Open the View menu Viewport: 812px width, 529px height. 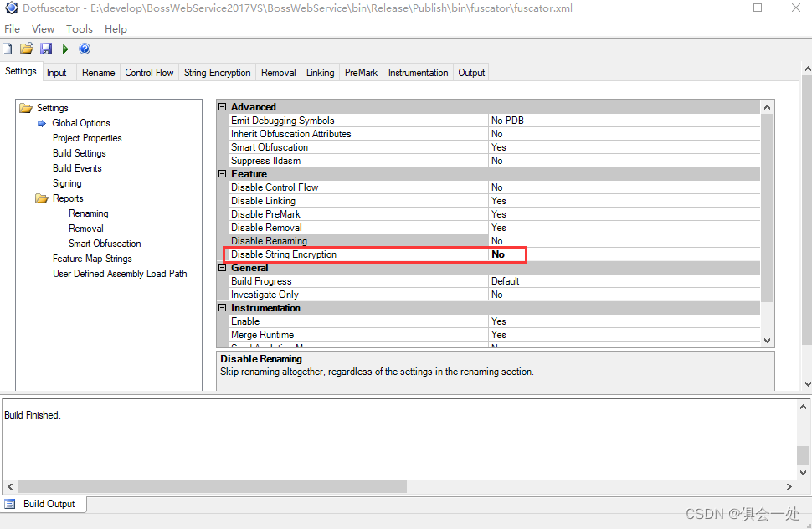coord(43,29)
